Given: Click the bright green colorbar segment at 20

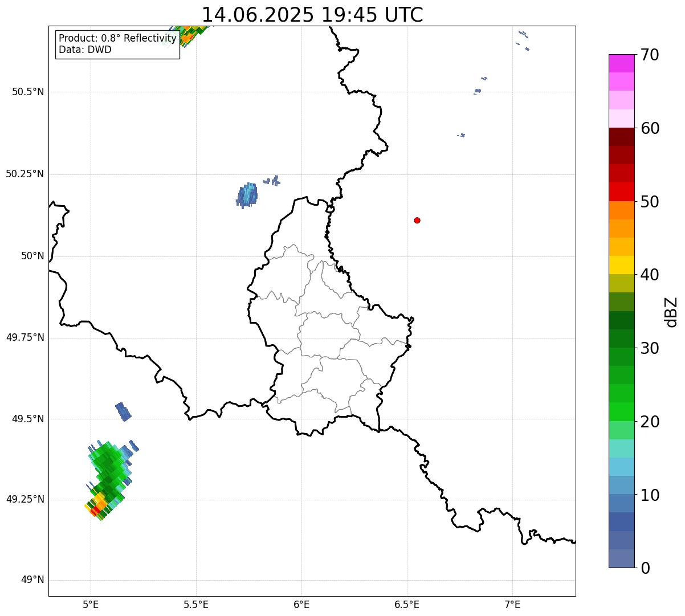Looking at the screenshot, I should [x=621, y=411].
